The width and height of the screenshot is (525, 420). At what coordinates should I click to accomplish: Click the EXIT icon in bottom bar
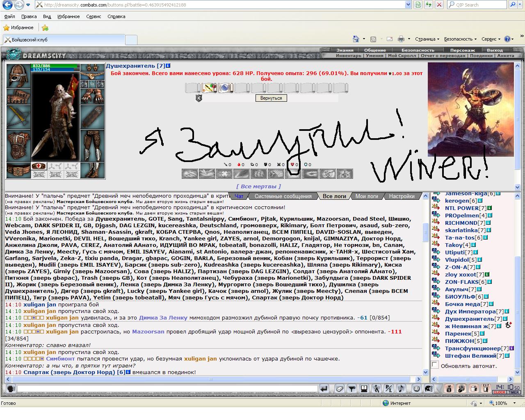(x=486, y=388)
